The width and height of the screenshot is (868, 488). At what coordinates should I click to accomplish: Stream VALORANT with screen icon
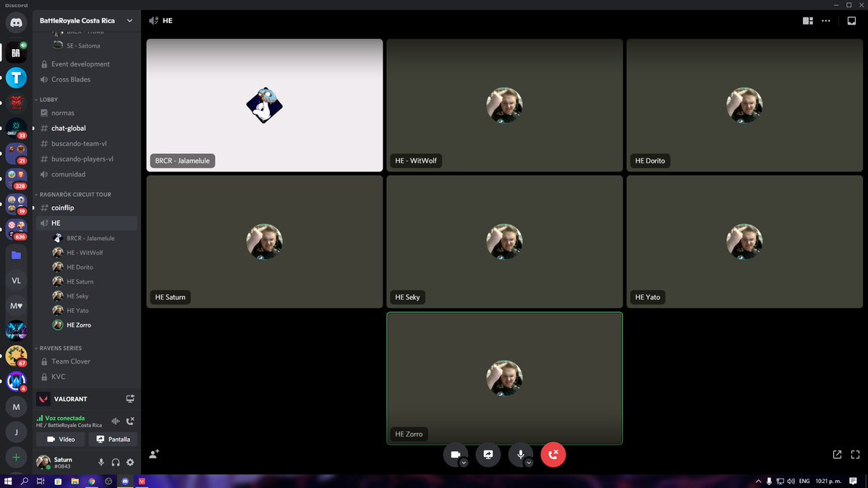(130, 398)
